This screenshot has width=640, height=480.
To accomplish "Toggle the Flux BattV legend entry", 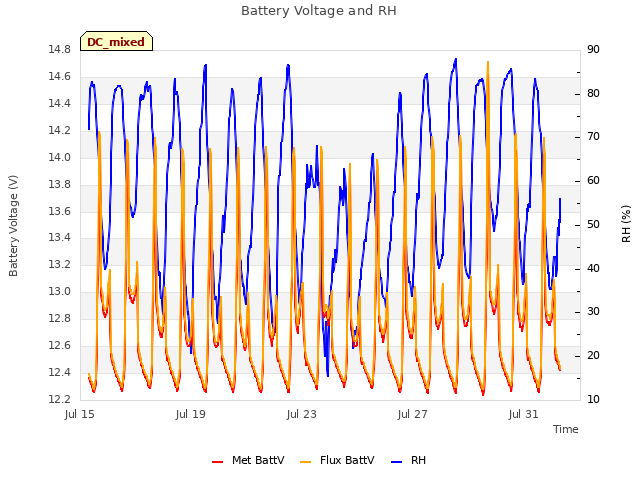I will 337,460.
